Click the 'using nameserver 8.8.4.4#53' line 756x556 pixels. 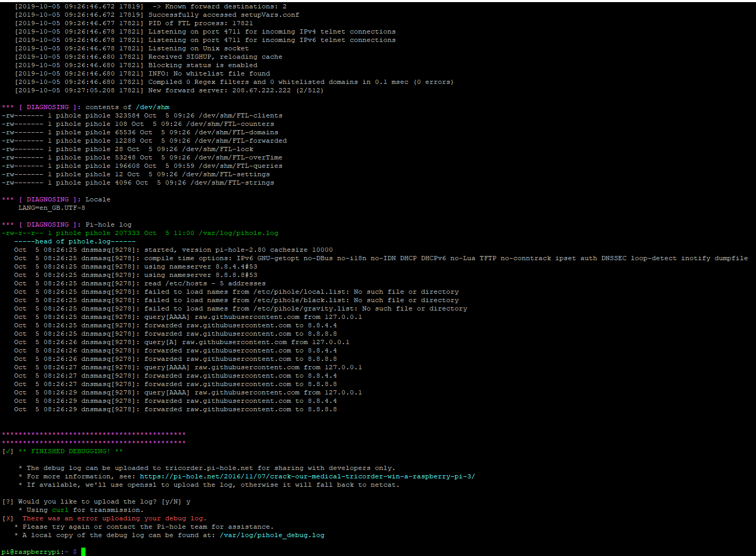click(x=136, y=266)
